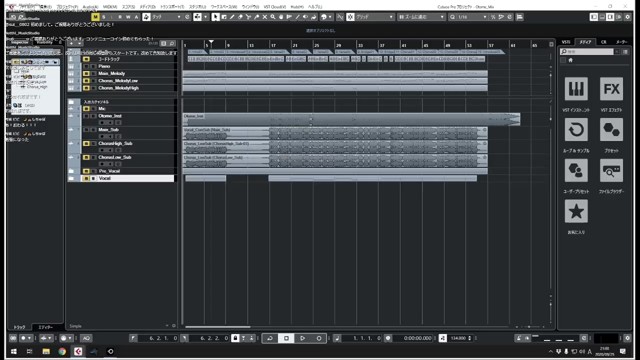This screenshot has width=640, height=360.
Task: Toggle global Solo (S) state button
Action: (x=104, y=17)
